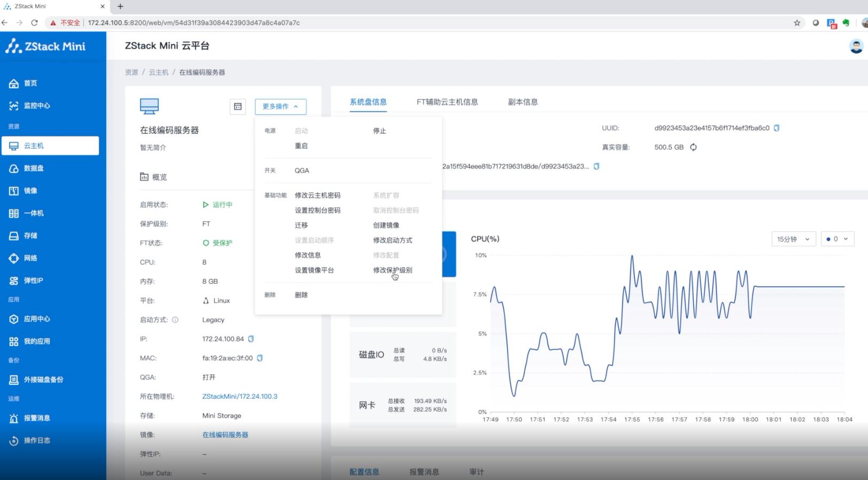The height and width of the screenshot is (480, 868).
Task: Reload the page in the browser
Action: point(35,23)
